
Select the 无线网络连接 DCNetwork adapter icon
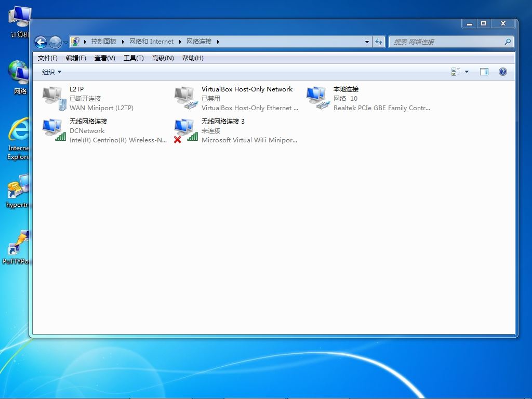[x=54, y=130]
